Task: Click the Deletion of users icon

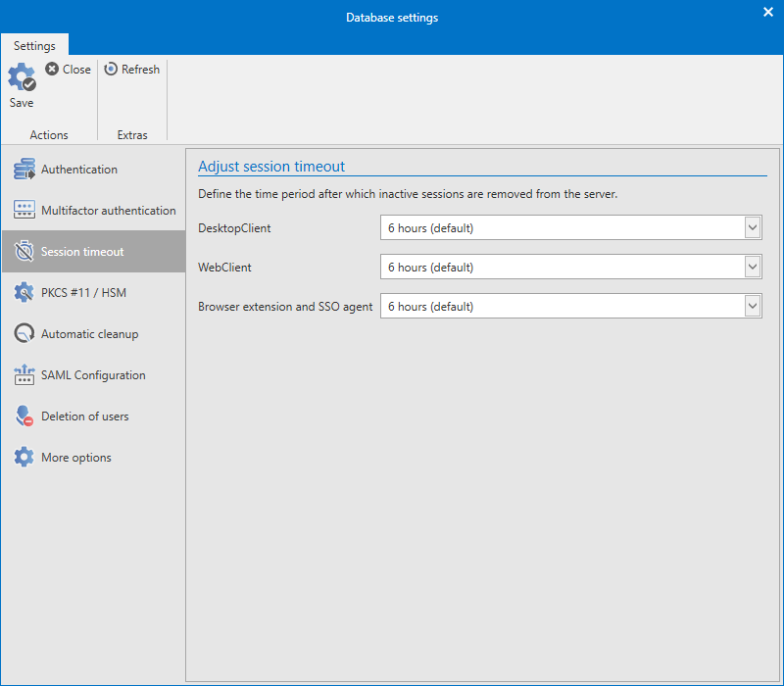Action: [24, 416]
